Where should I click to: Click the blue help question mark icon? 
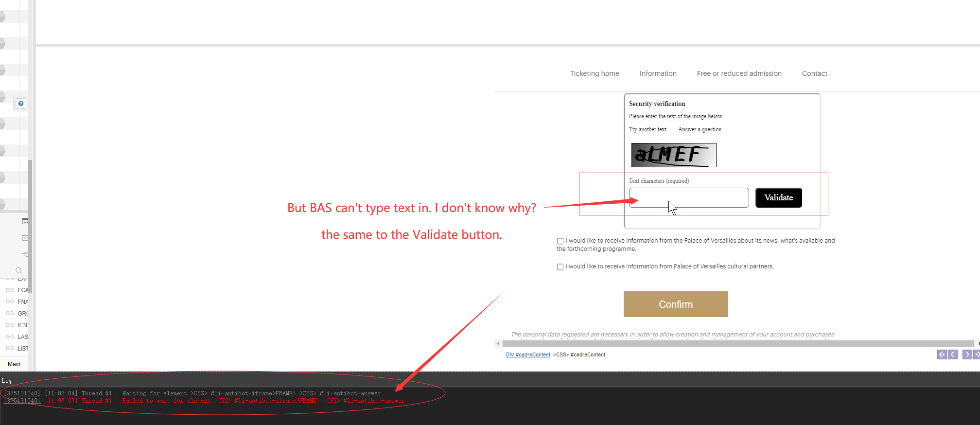pyautogui.click(x=20, y=104)
